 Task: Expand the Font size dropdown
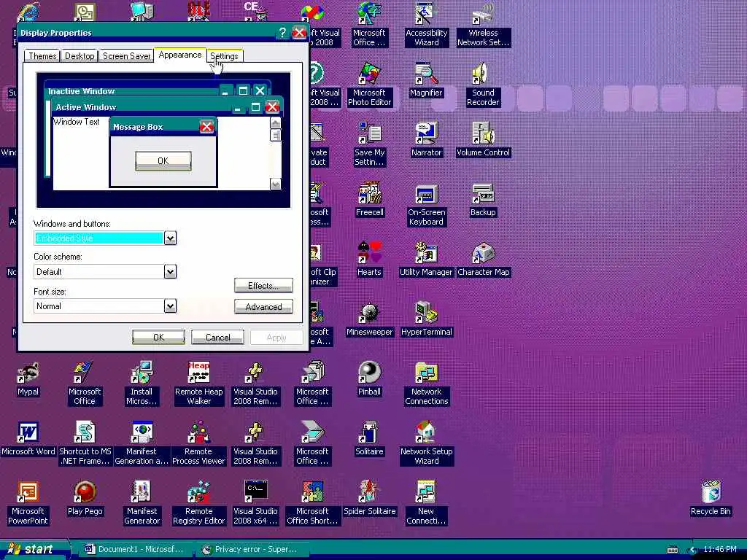pos(170,306)
